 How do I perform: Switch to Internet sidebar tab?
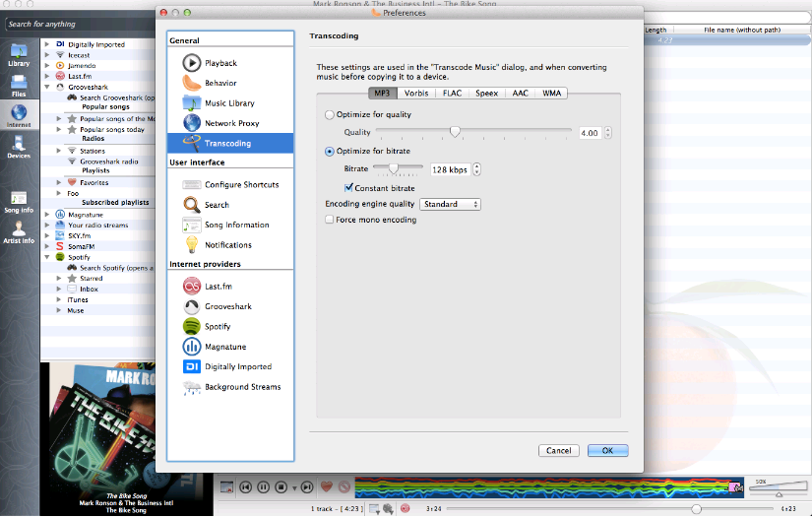tap(19, 115)
